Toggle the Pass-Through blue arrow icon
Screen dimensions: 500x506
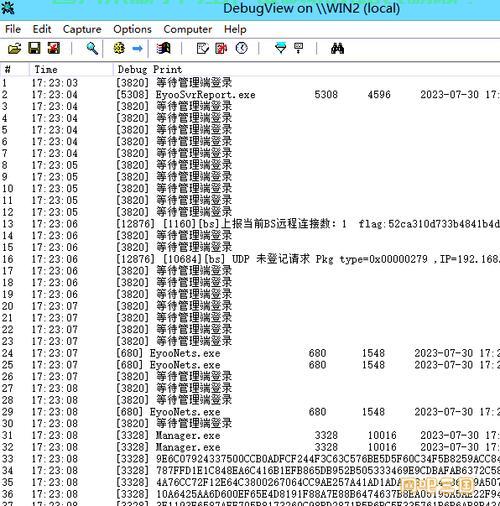click(x=137, y=49)
